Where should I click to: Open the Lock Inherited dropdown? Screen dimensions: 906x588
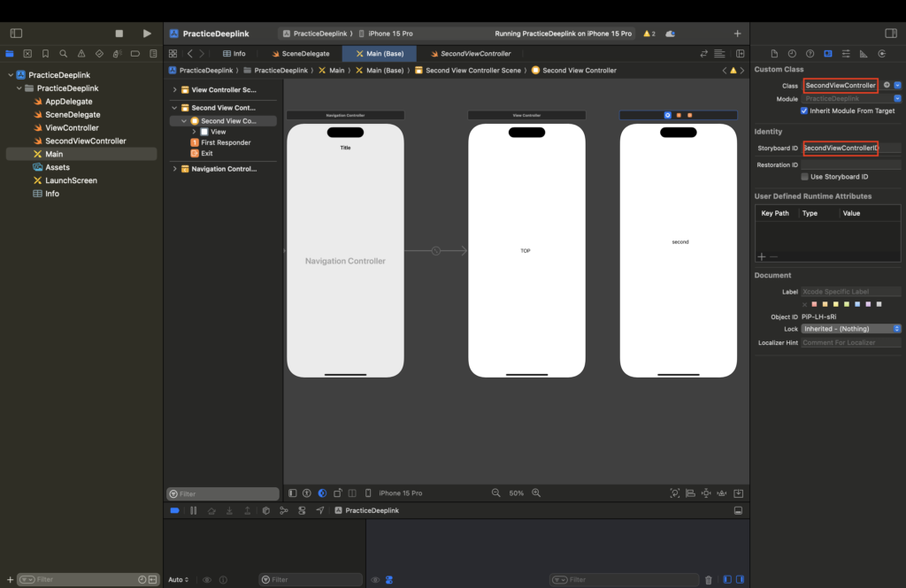[850, 329]
